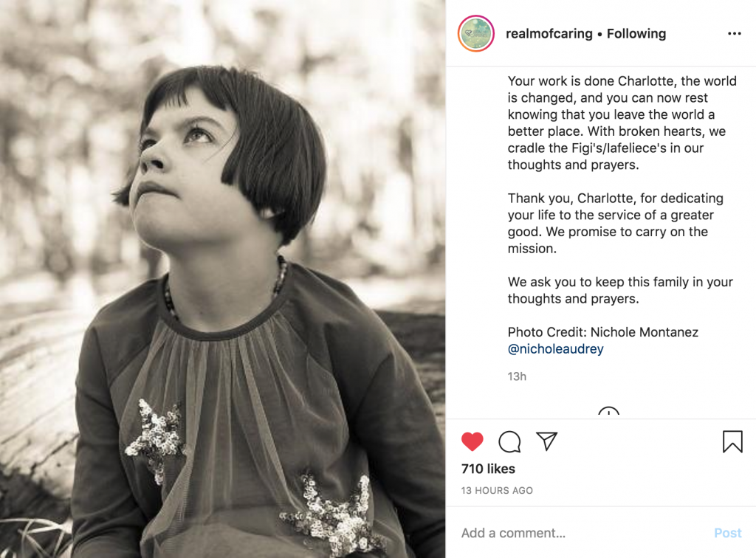Click the comment speech bubble icon
The width and height of the screenshot is (756, 558).
coord(509,442)
